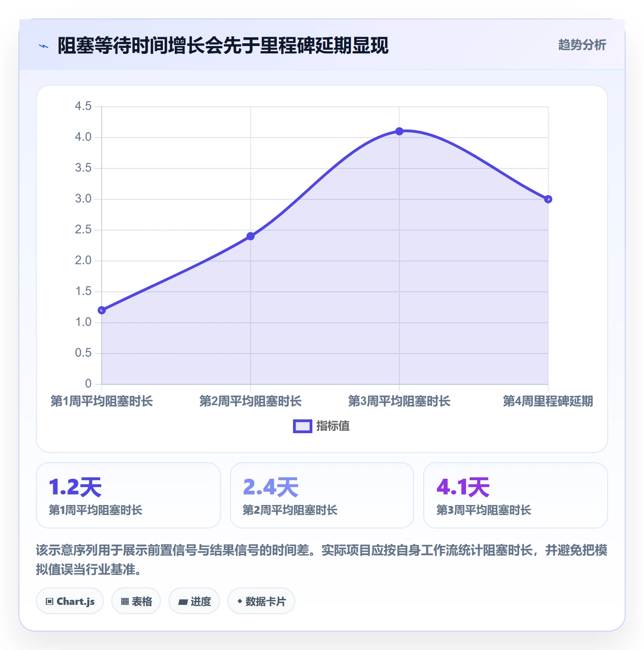This screenshot has width=644, height=650.
Task: Click the 0.5 y-axis tick label
Action: (x=83, y=353)
